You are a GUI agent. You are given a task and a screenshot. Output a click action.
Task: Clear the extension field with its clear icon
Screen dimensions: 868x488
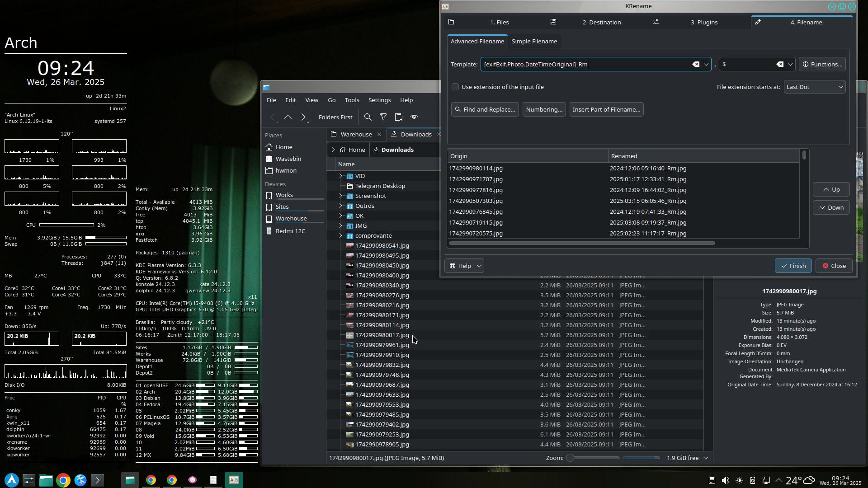pyautogui.click(x=780, y=64)
